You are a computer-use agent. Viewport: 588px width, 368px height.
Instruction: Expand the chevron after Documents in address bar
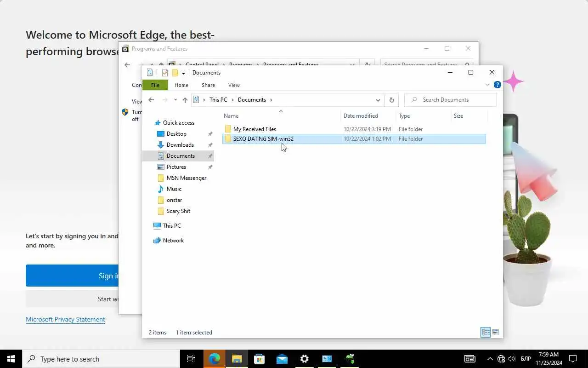(271, 100)
